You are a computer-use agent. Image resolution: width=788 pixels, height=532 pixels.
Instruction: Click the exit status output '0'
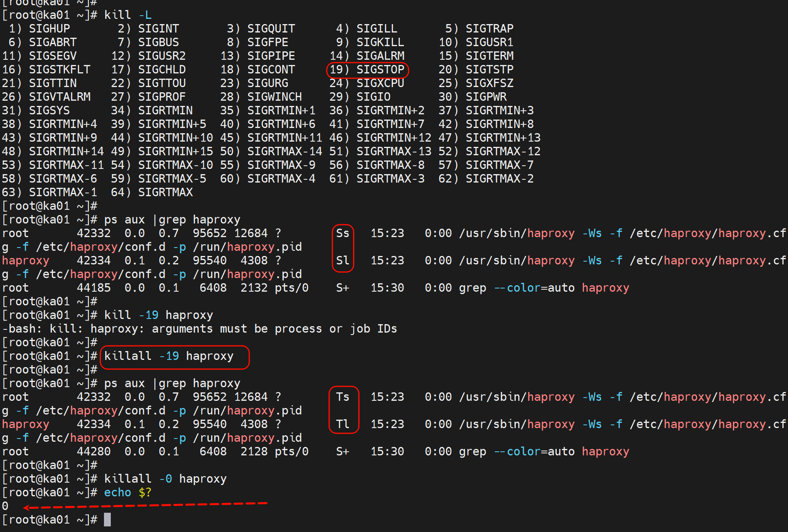click(5, 506)
